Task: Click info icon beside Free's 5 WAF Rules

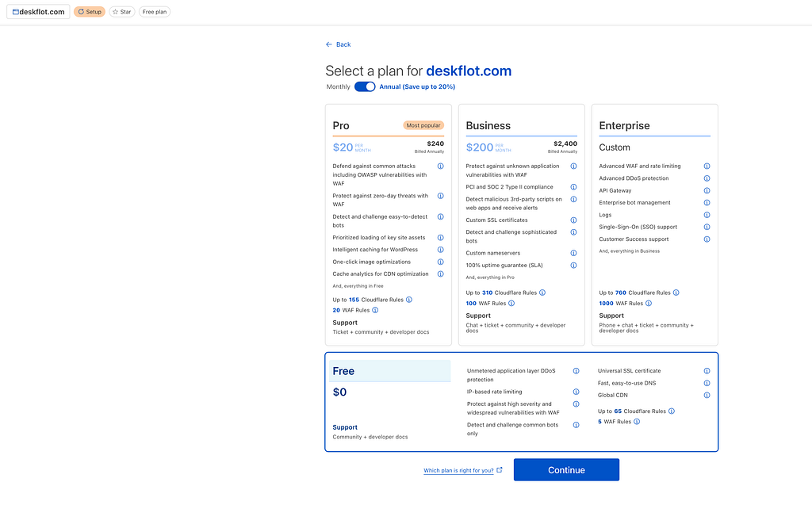Action: coord(637,421)
